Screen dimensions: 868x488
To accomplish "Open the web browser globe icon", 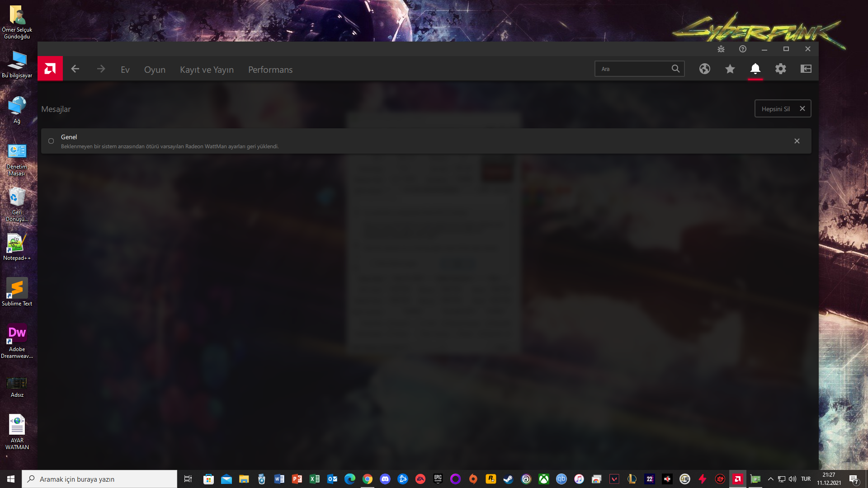I will (x=704, y=69).
